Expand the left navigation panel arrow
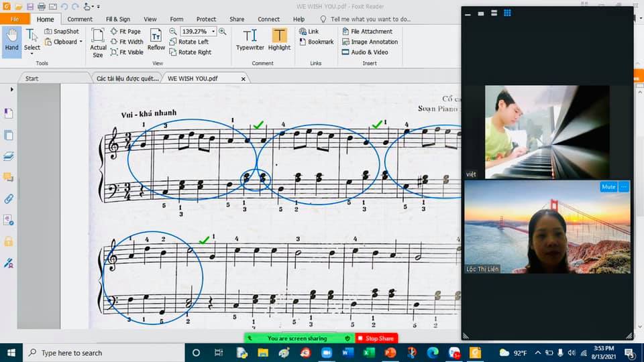The height and width of the screenshot is (362, 644). [x=11, y=89]
